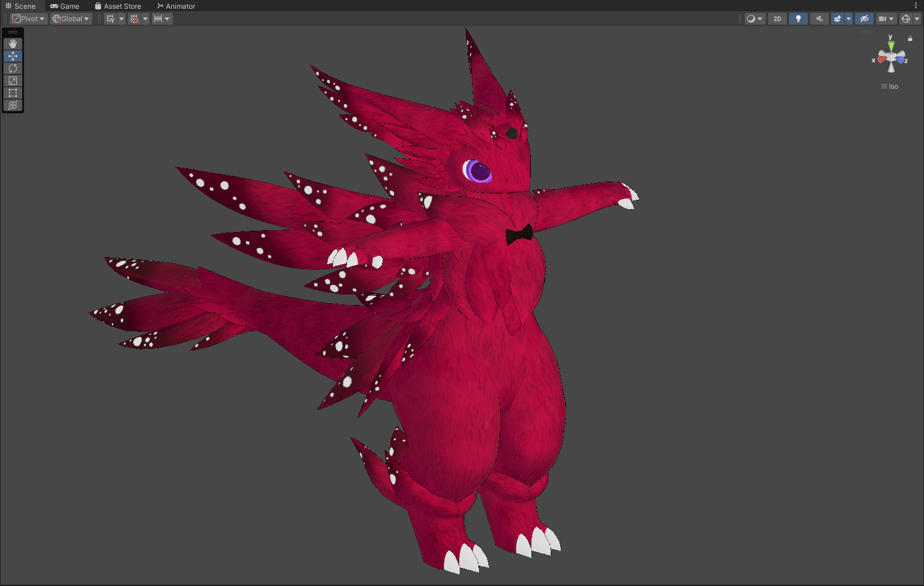
Task: Open the Pivot handle position dropdown
Action: click(x=29, y=19)
